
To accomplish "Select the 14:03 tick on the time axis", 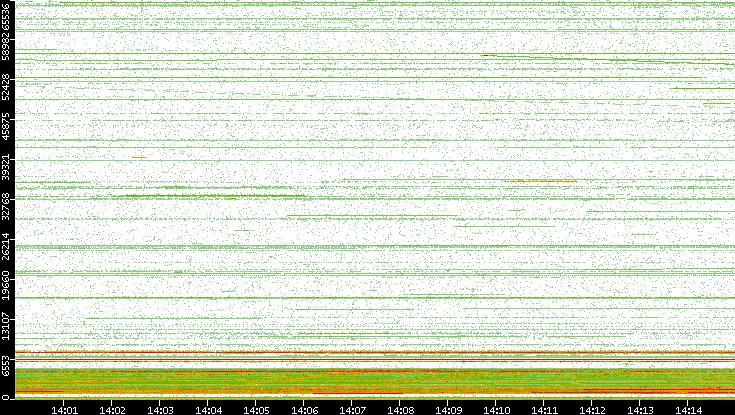I will click(x=161, y=409).
